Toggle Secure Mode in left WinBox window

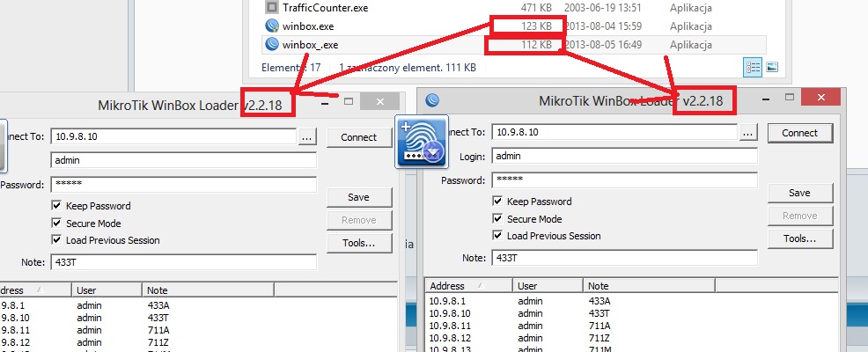[56, 223]
